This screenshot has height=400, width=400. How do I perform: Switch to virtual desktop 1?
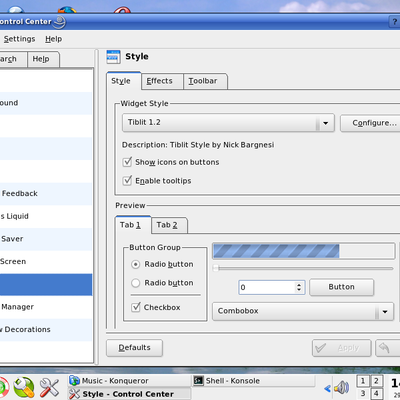[x=363, y=381]
